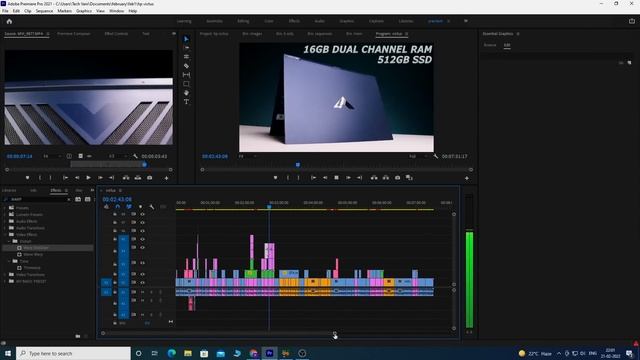Select the Rectangle shape tool
Image resolution: width=640 pixels, height=360 pixels.
point(186,84)
